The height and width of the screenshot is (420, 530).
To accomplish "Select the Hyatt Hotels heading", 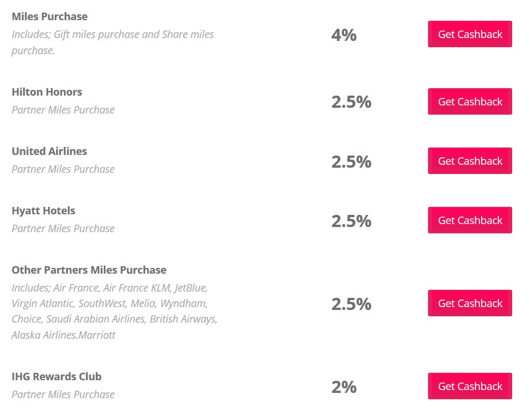I will pyautogui.click(x=43, y=210).
